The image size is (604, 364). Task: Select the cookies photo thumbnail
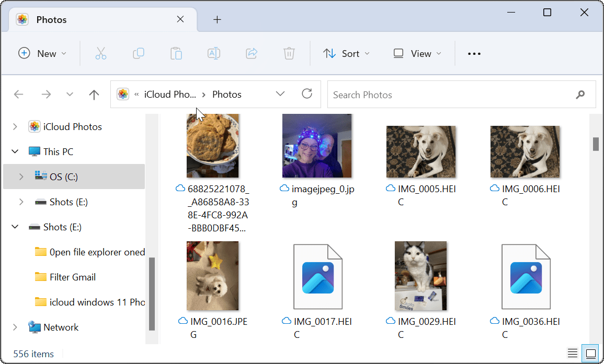[213, 146]
